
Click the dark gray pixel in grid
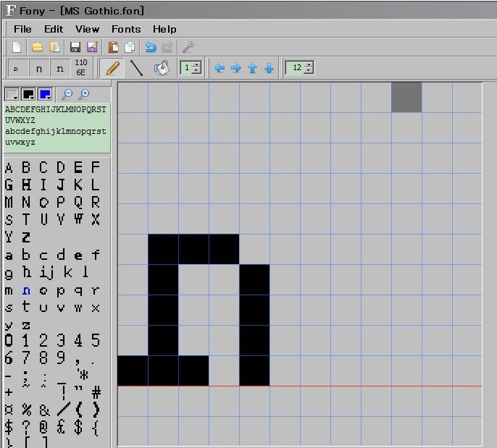click(x=406, y=97)
